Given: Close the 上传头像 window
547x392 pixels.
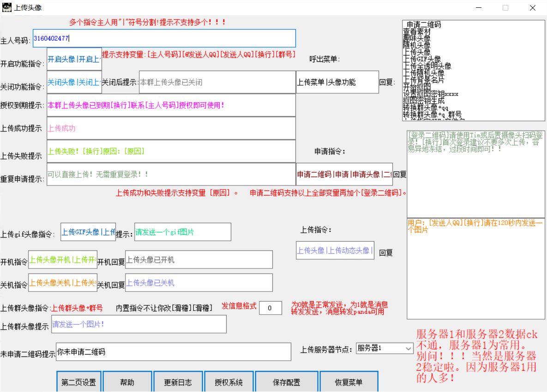Looking at the screenshot, I should point(532,8).
